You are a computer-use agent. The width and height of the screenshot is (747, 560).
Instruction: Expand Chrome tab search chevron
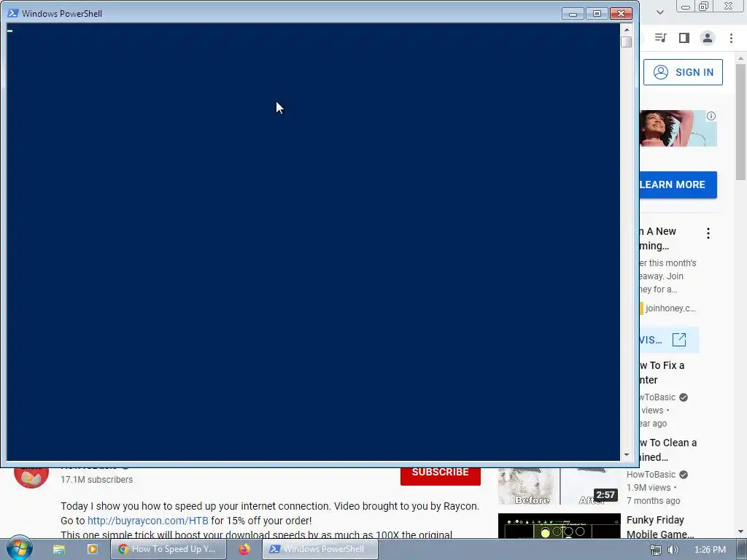pyautogui.click(x=659, y=12)
